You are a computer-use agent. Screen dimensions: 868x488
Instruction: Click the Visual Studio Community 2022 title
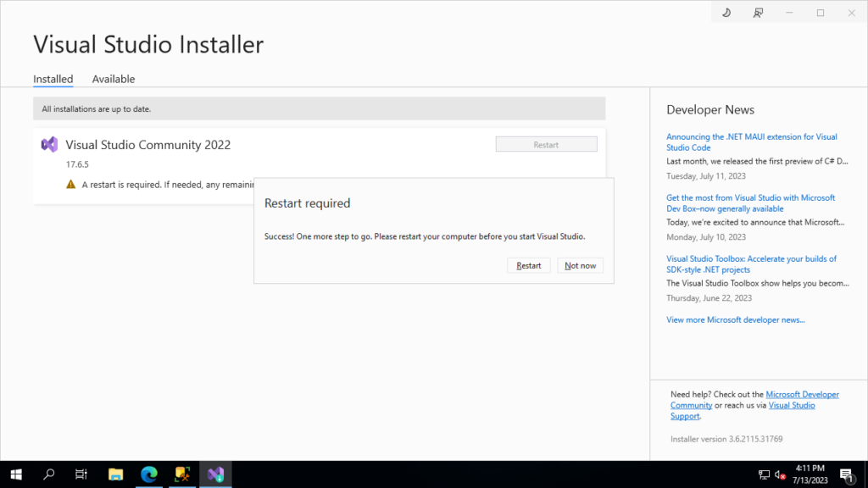click(x=148, y=145)
